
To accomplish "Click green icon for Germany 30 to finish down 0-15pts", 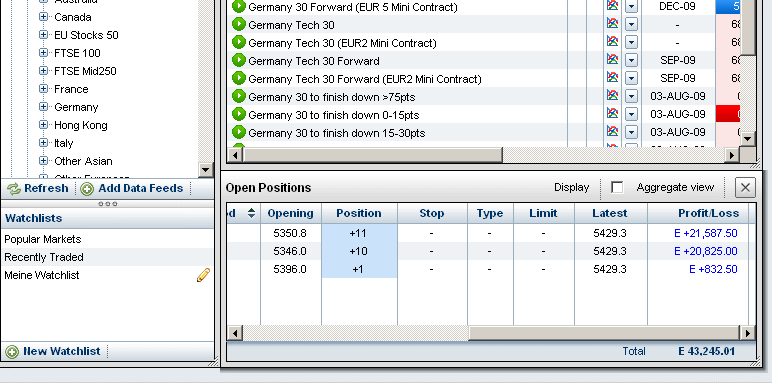I will [239, 114].
